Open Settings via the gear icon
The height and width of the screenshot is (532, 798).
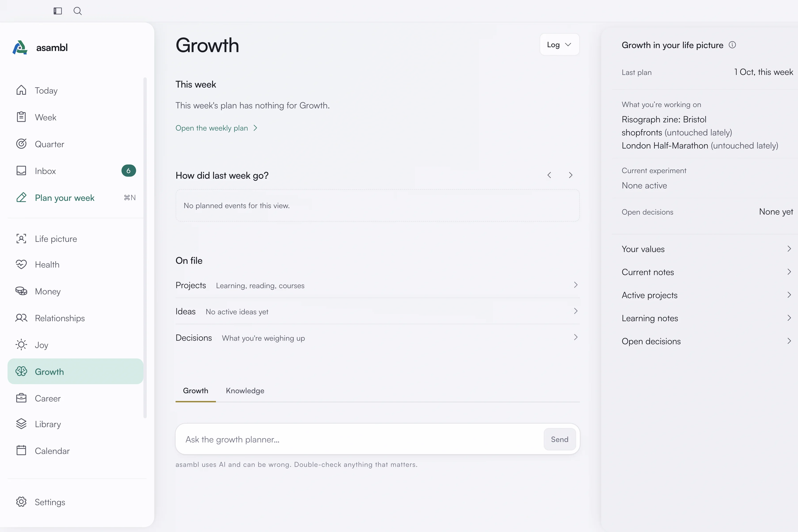pos(21,502)
